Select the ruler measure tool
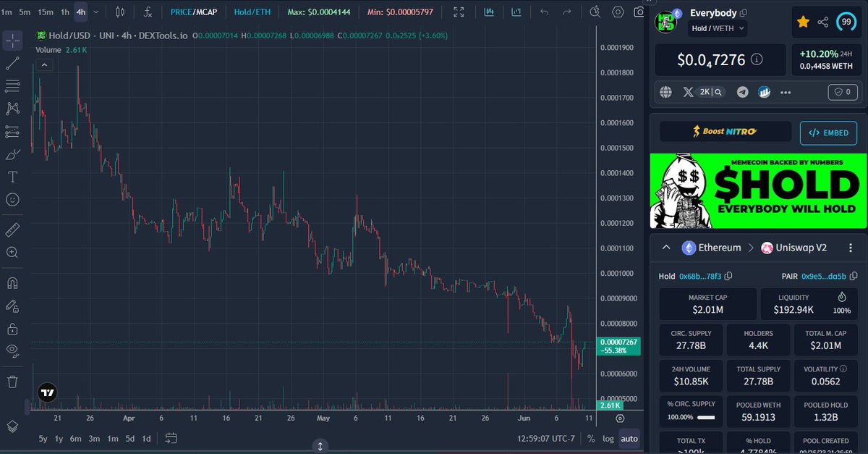 pyautogui.click(x=12, y=230)
